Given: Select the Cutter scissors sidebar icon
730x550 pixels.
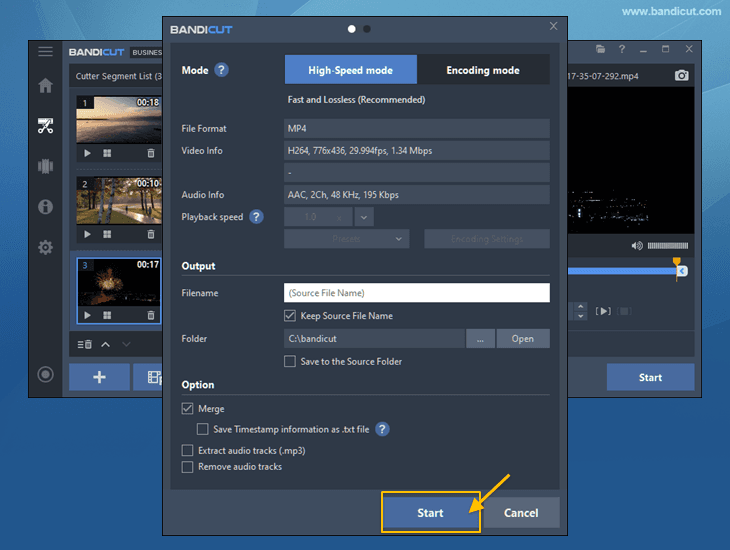Looking at the screenshot, I should 45,126.
